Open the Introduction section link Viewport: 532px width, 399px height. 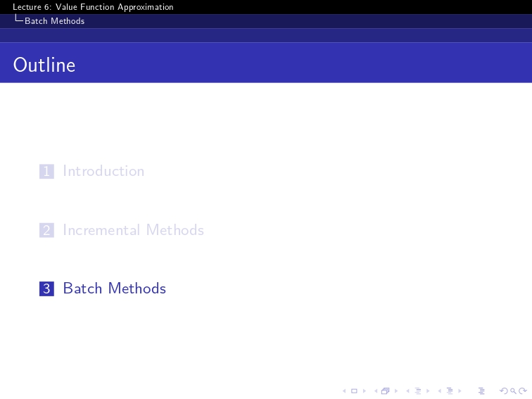(103, 171)
